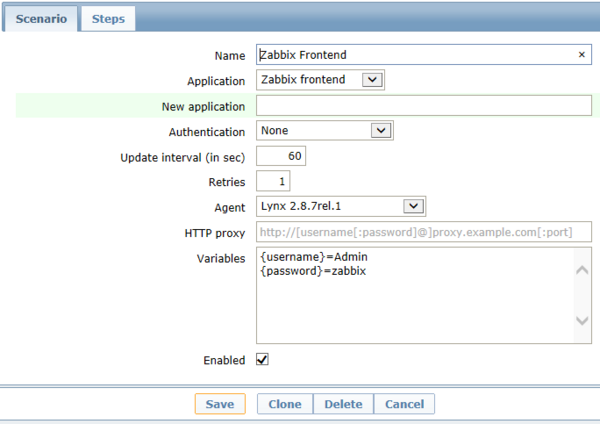Image resolution: width=600 pixels, height=424 pixels.
Task: Focus the Name text field
Action: click(x=415, y=55)
